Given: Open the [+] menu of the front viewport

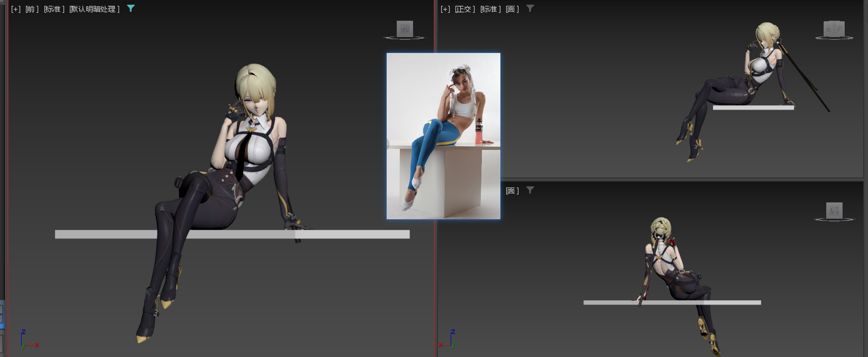Looking at the screenshot, I should [16, 9].
